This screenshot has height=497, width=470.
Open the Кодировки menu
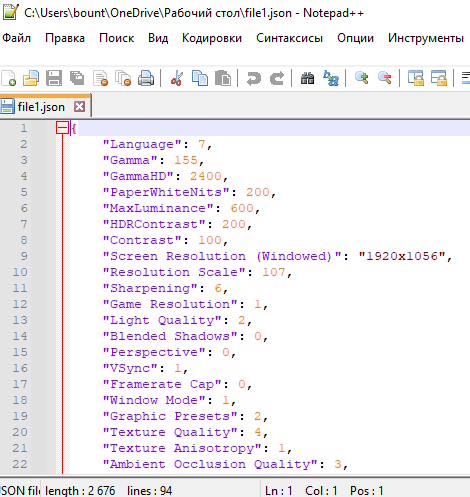212,38
